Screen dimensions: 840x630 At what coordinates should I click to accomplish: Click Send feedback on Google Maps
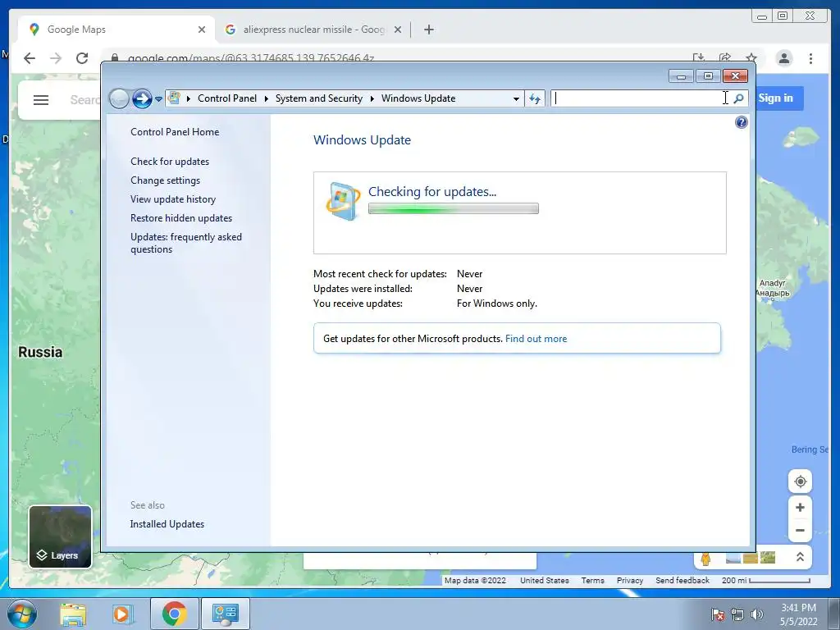682,580
